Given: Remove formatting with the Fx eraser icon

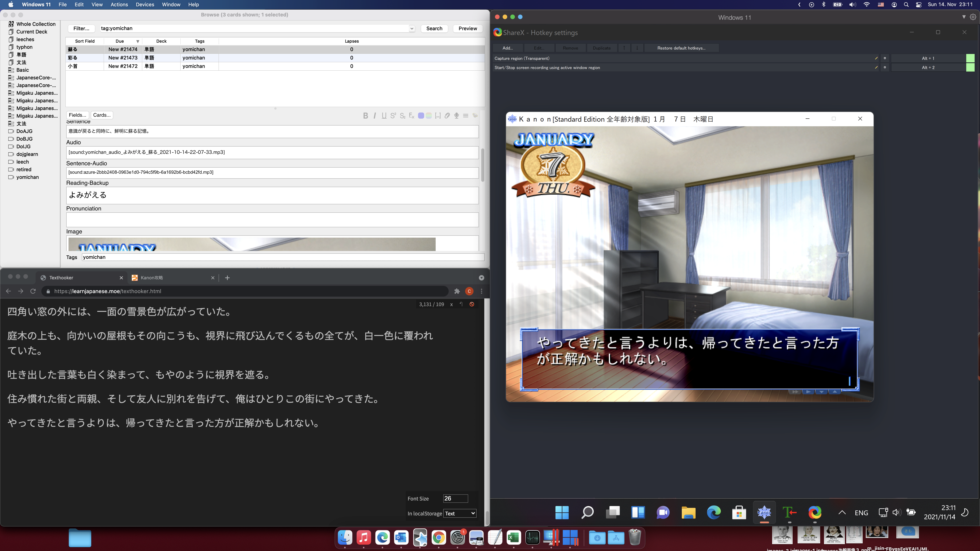Looking at the screenshot, I should tap(411, 116).
